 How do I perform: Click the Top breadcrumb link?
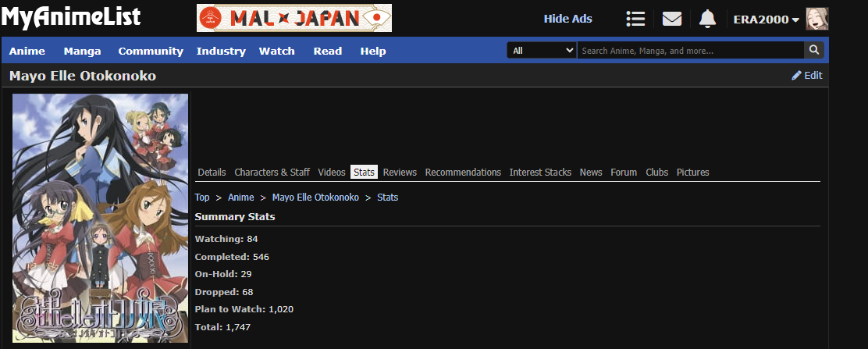point(202,198)
